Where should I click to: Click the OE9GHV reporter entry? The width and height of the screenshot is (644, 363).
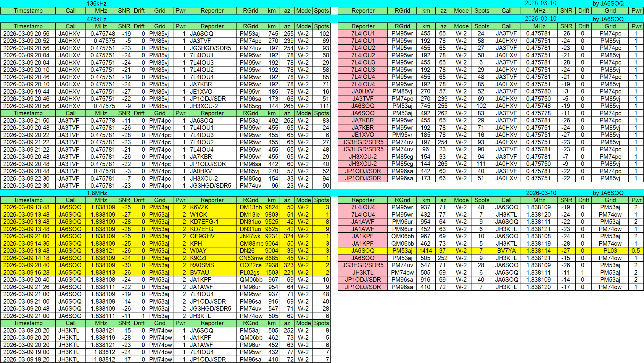tap(202, 236)
